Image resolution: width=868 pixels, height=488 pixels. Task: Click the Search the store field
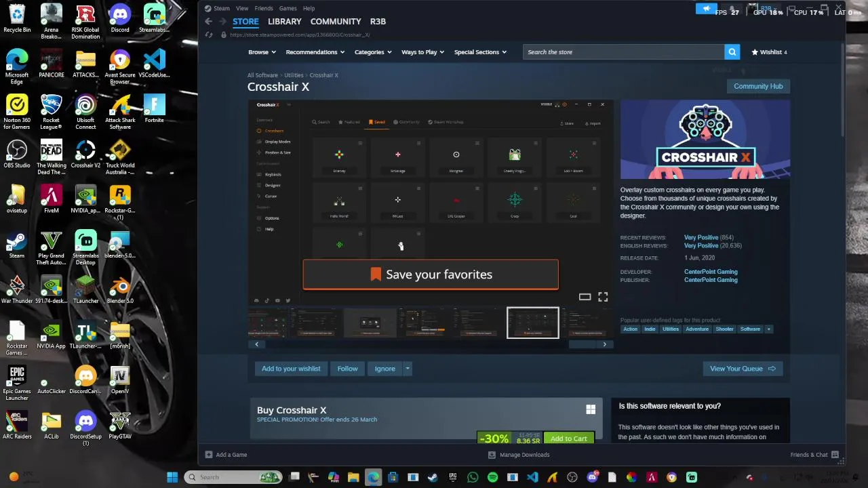(623, 52)
